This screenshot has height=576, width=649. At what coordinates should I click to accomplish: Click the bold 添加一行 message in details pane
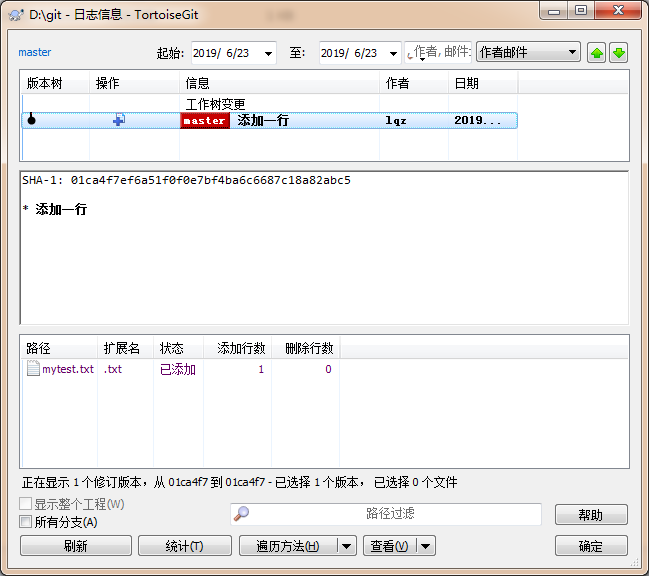[x=61, y=209]
